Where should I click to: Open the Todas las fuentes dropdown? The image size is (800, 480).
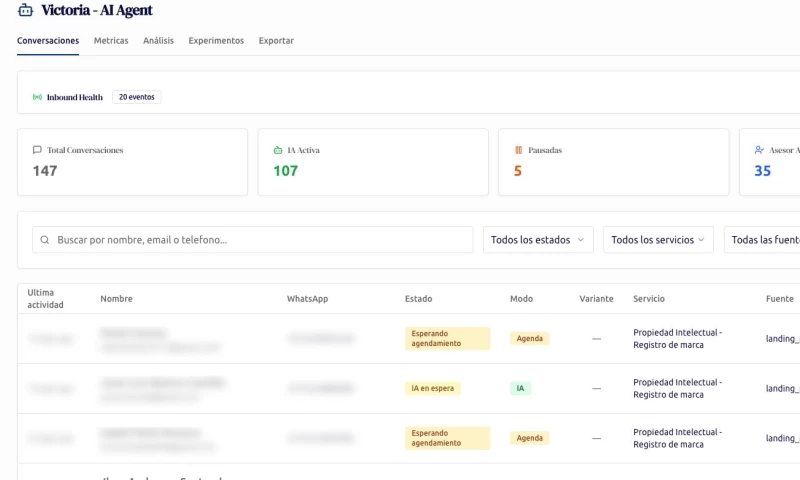click(x=762, y=240)
